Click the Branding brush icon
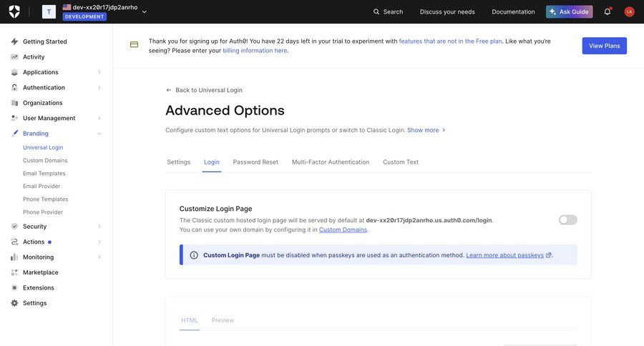Image resolution: width=644 pixels, height=346 pixels. (14, 133)
